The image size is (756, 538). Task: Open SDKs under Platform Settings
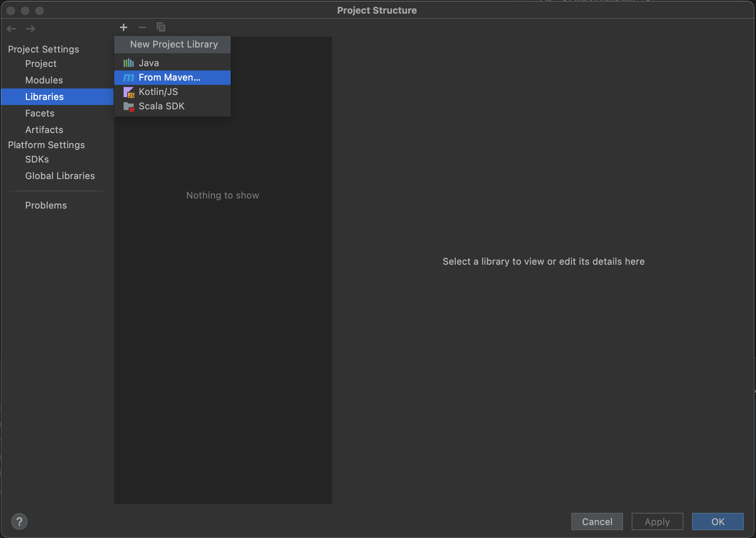(x=37, y=159)
